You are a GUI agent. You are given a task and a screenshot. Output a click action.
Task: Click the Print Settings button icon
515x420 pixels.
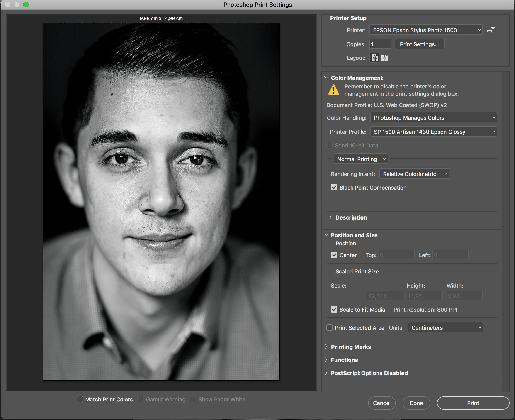(x=419, y=44)
